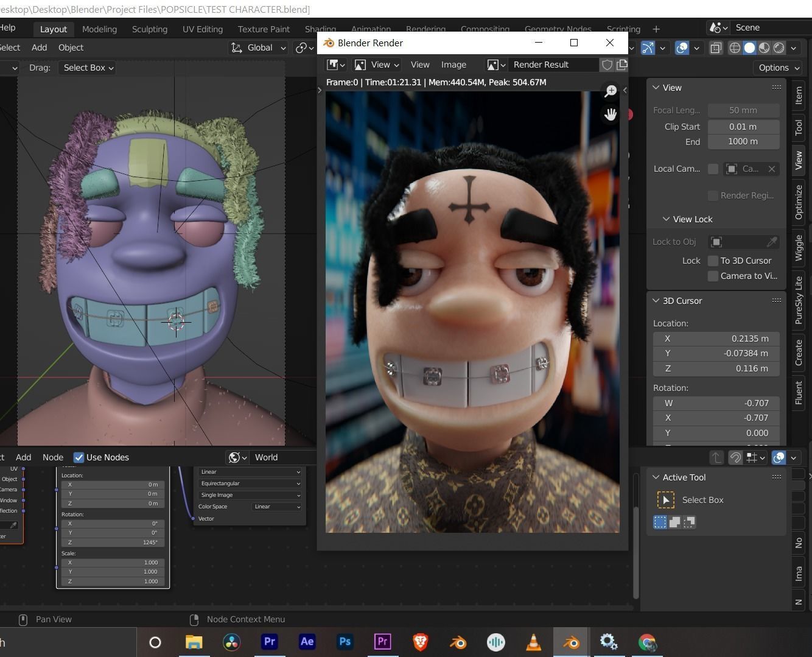This screenshot has height=657, width=812.
Task: Switch to rendered viewport shading
Action: pos(779,47)
